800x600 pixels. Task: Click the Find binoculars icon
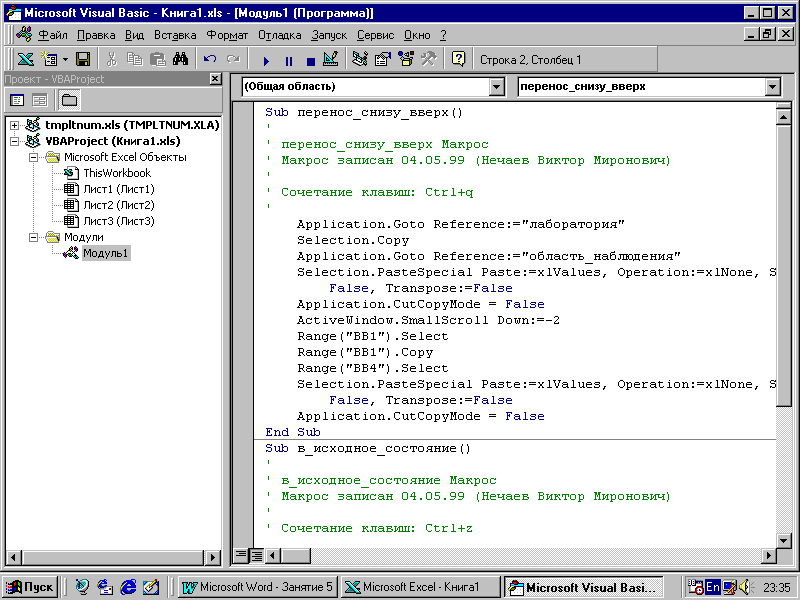[181, 59]
